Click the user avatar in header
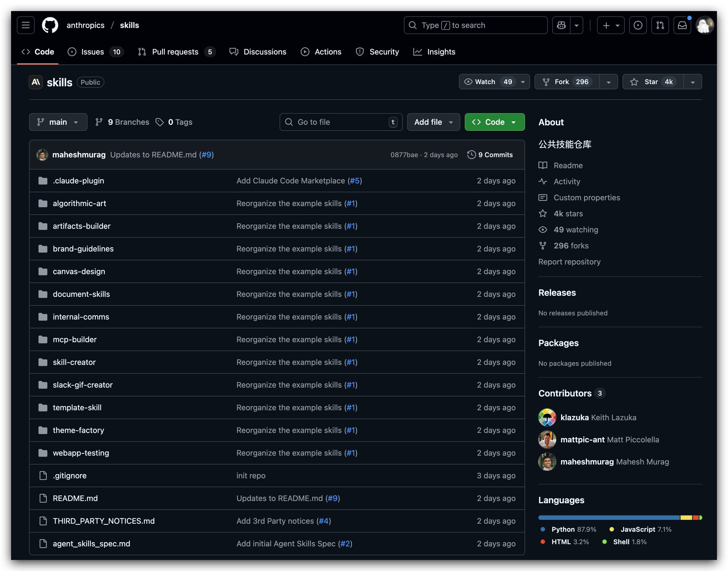Image resolution: width=728 pixels, height=571 pixels. click(x=704, y=25)
